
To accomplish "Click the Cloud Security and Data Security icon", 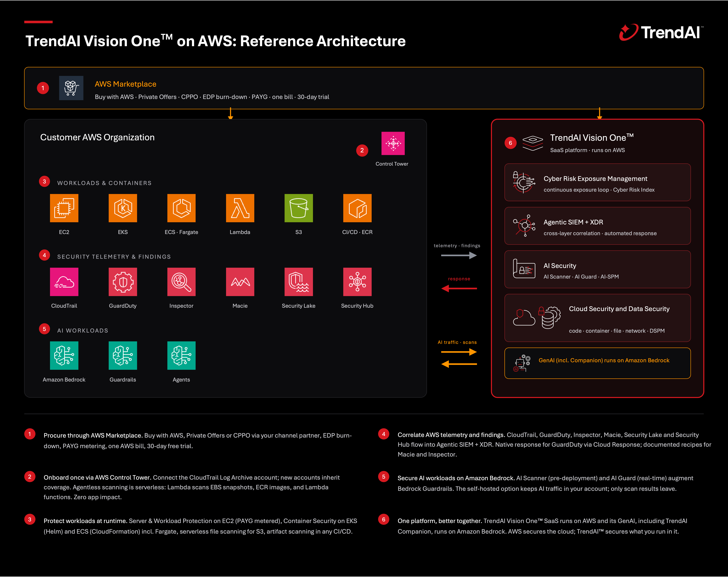I will click(x=537, y=317).
